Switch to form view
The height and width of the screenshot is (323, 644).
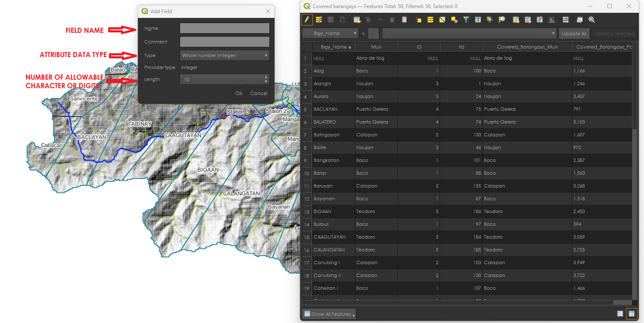[620, 314]
